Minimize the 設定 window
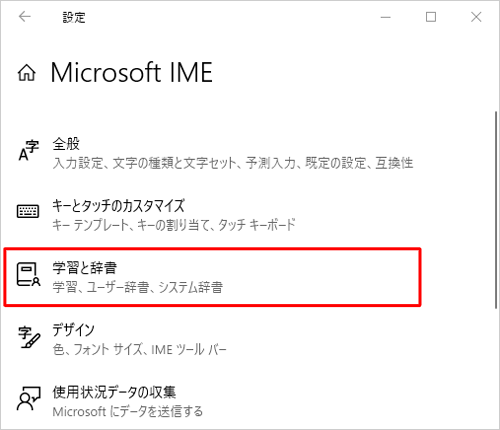The height and width of the screenshot is (430, 500). coord(386,17)
